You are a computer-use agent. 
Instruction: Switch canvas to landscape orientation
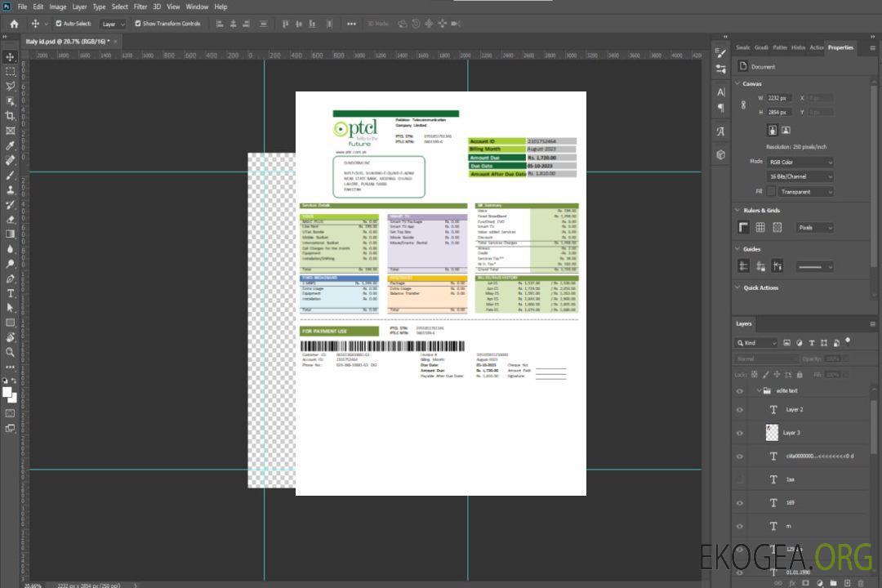click(x=786, y=130)
